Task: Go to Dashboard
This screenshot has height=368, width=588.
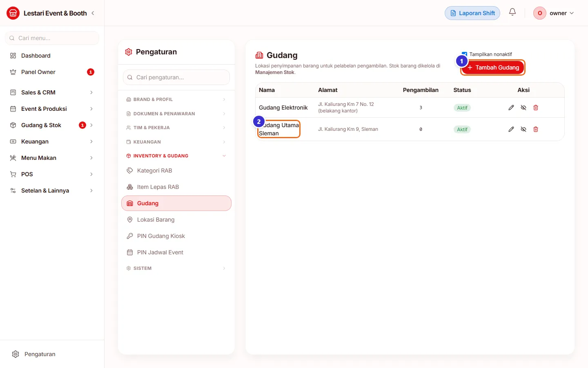Action: pyautogui.click(x=52, y=56)
